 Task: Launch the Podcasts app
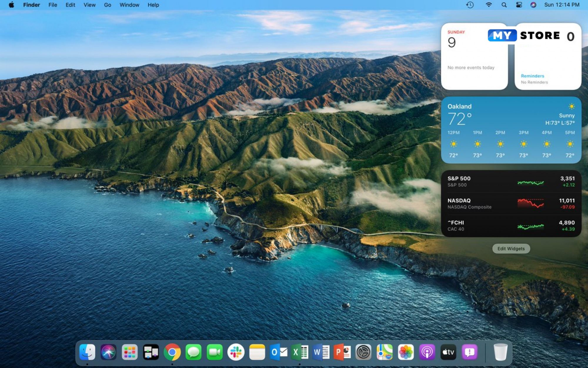pos(427,352)
